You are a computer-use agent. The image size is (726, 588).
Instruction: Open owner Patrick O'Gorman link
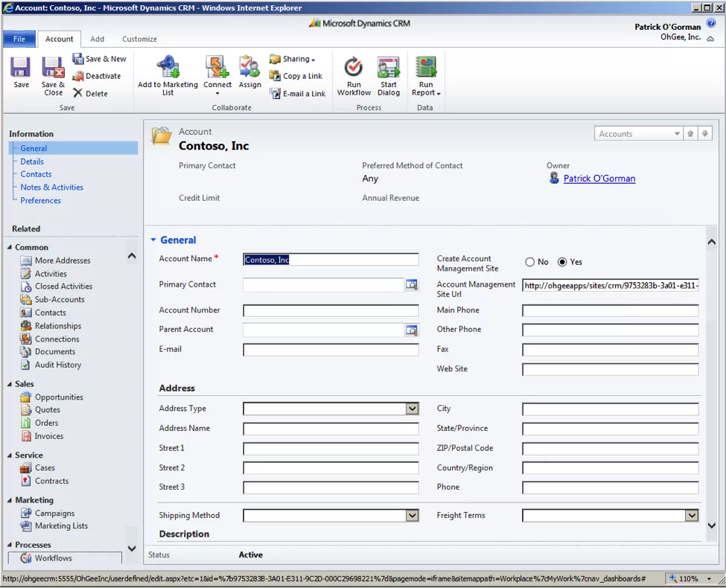point(599,178)
